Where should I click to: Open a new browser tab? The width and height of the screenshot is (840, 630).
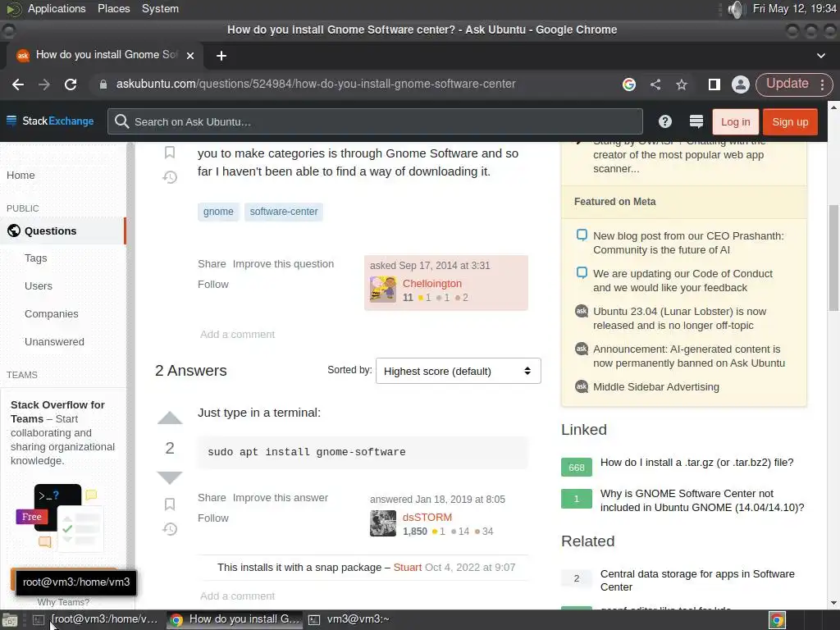coord(221,56)
